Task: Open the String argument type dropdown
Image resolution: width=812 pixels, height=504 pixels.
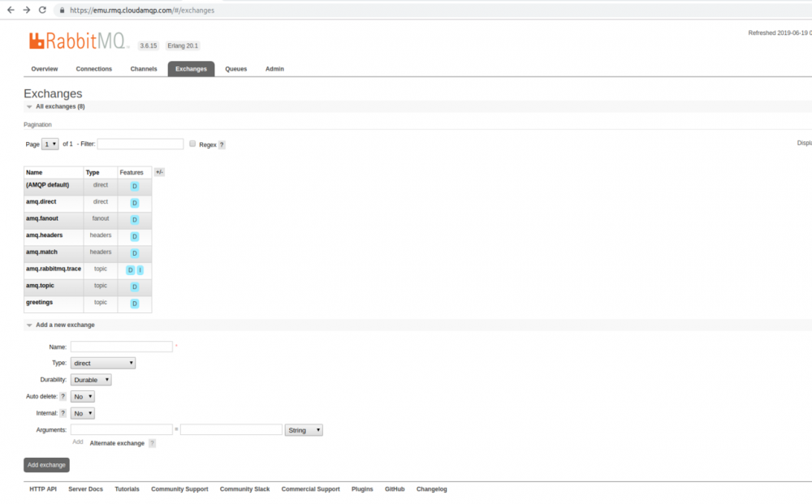Action: point(304,429)
